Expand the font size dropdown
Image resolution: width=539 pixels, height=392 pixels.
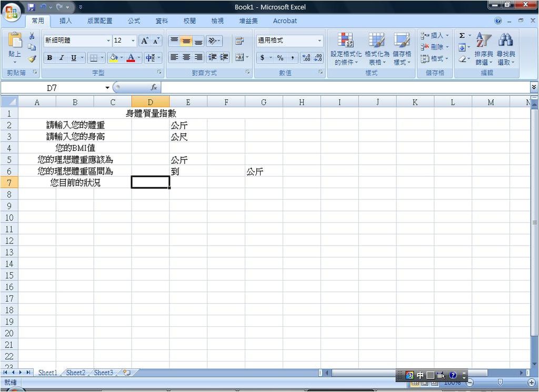(x=133, y=41)
